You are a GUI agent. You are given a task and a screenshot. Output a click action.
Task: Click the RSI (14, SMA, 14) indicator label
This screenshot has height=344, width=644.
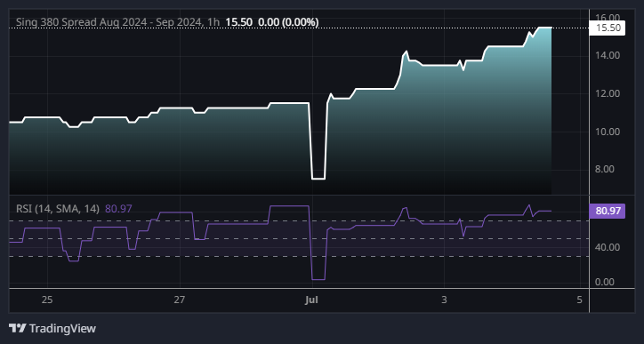coord(58,209)
